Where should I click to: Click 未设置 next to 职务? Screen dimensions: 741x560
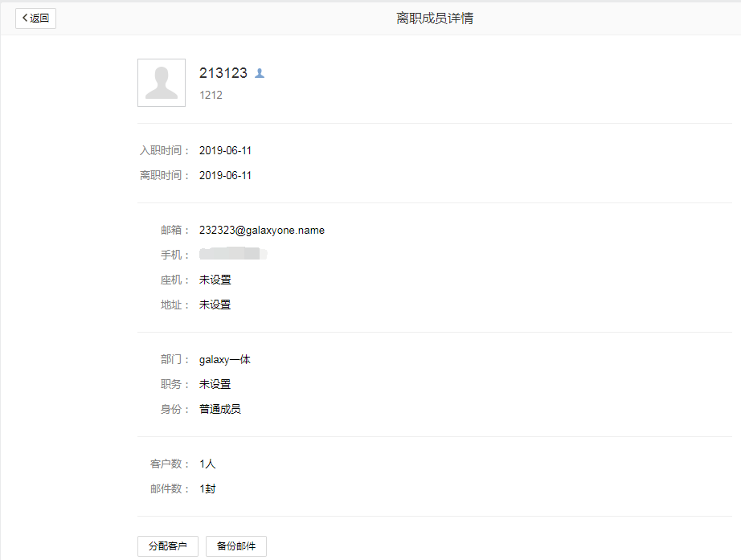pyautogui.click(x=214, y=384)
